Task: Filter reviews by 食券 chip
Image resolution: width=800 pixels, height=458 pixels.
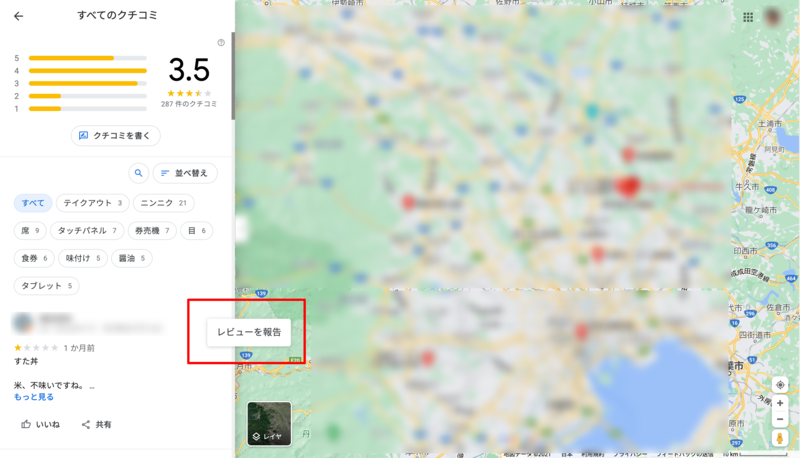Action: pos(34,258)
